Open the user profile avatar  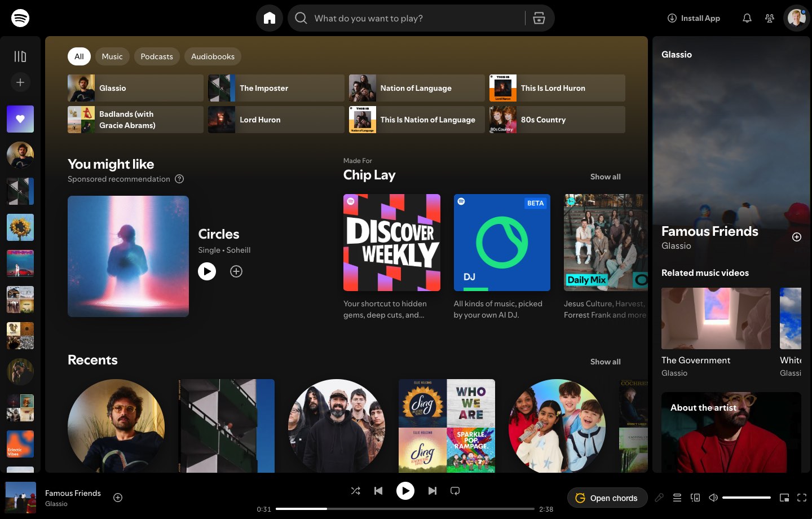pos(796,18)
